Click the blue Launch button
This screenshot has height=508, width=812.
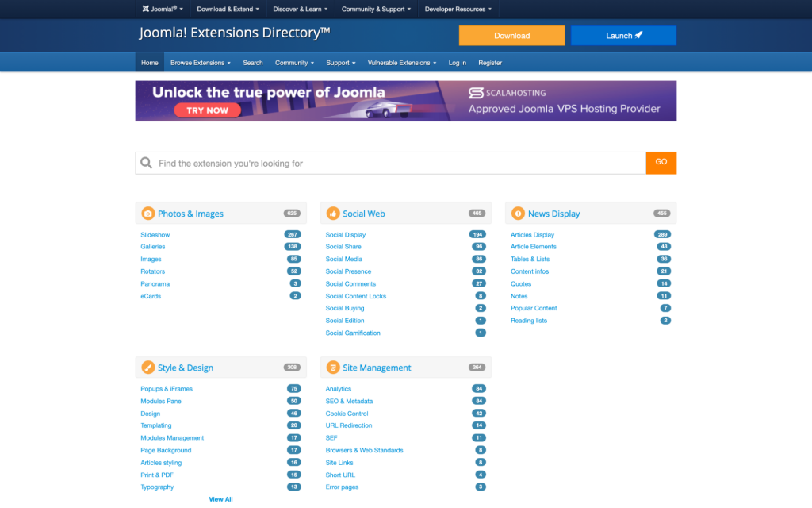(623, 35)
